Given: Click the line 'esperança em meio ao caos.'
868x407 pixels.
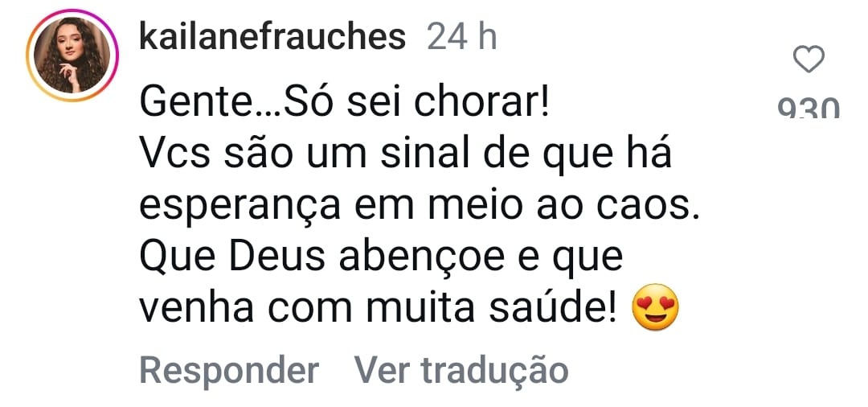Looking at the screenshot, I should pyautogui.click(x=420, y=208).
